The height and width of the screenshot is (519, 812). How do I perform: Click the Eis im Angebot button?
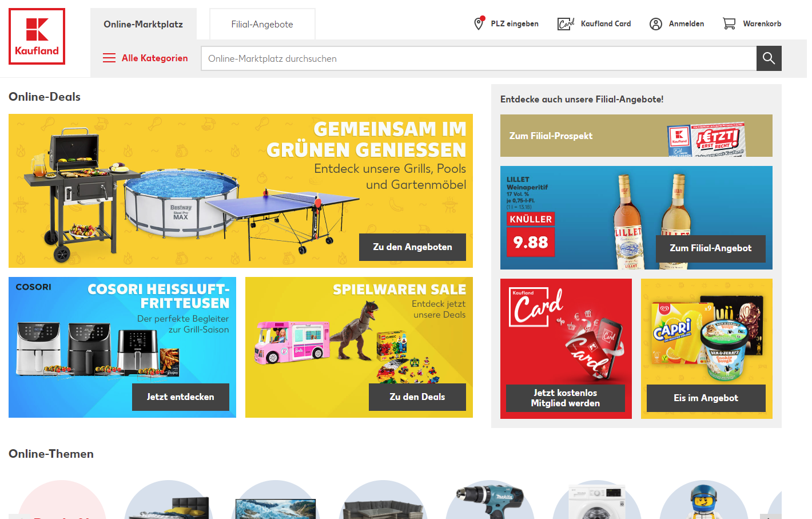706,398
